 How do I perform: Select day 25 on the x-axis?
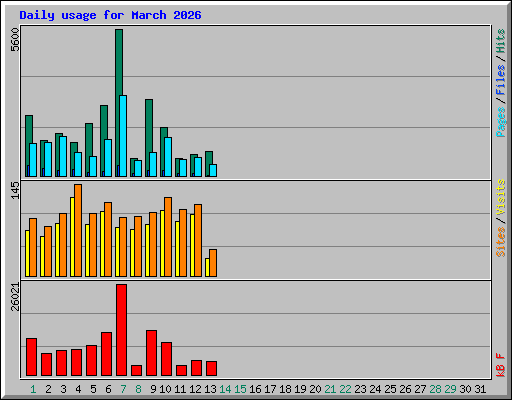point(390,389)
